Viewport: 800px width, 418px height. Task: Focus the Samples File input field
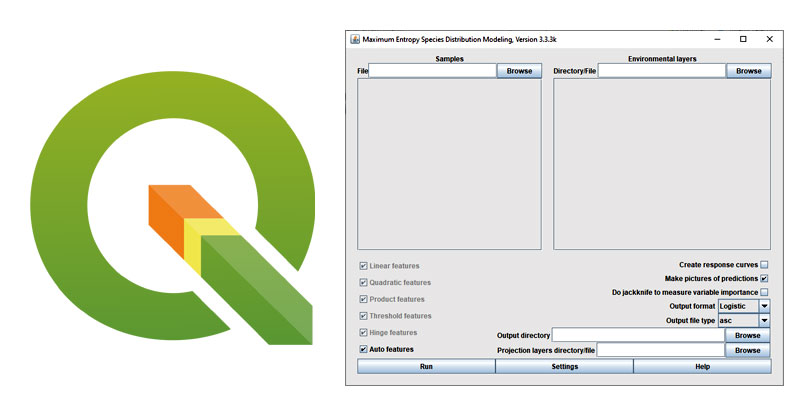[x=433, y=71]
